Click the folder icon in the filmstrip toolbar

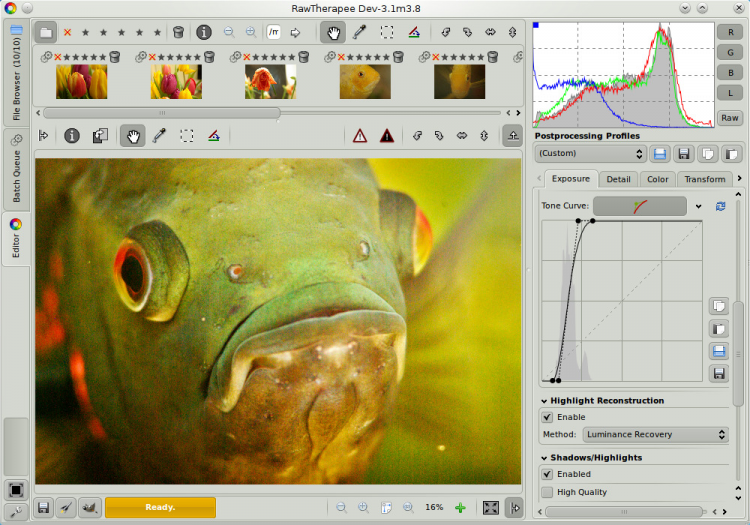tap(46, 33)
